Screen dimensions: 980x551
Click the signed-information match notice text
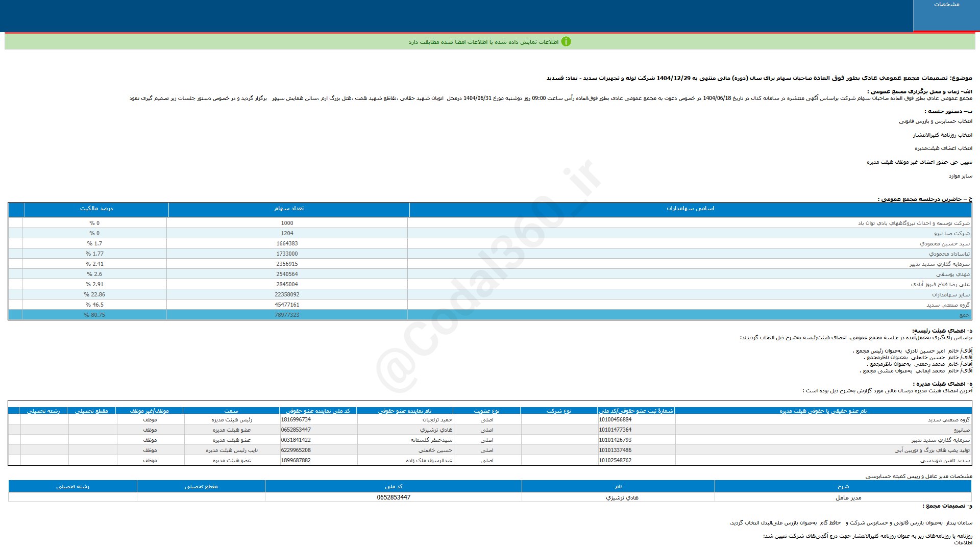(483, 42)
